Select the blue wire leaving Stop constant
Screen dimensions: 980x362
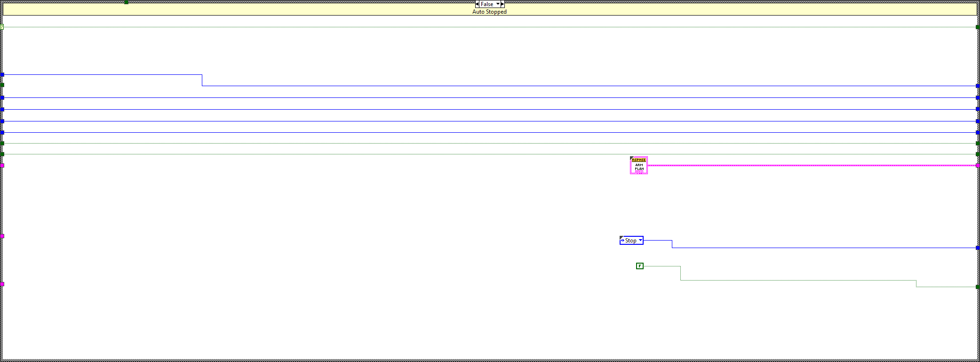point(823,248)
